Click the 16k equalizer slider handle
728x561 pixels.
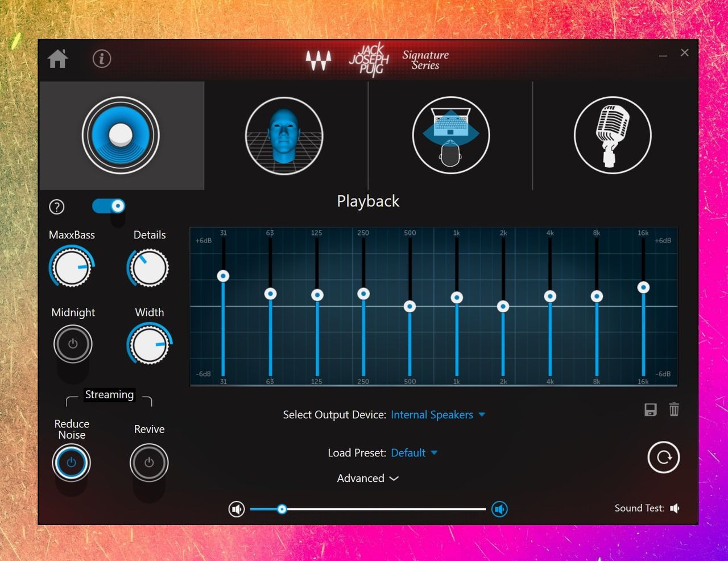[x=643, y=287]
